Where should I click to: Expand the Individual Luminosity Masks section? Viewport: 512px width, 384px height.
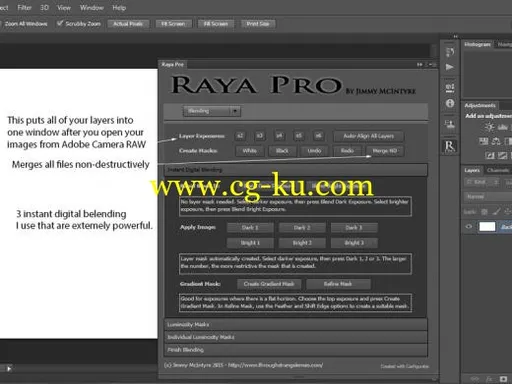point(296,337)
